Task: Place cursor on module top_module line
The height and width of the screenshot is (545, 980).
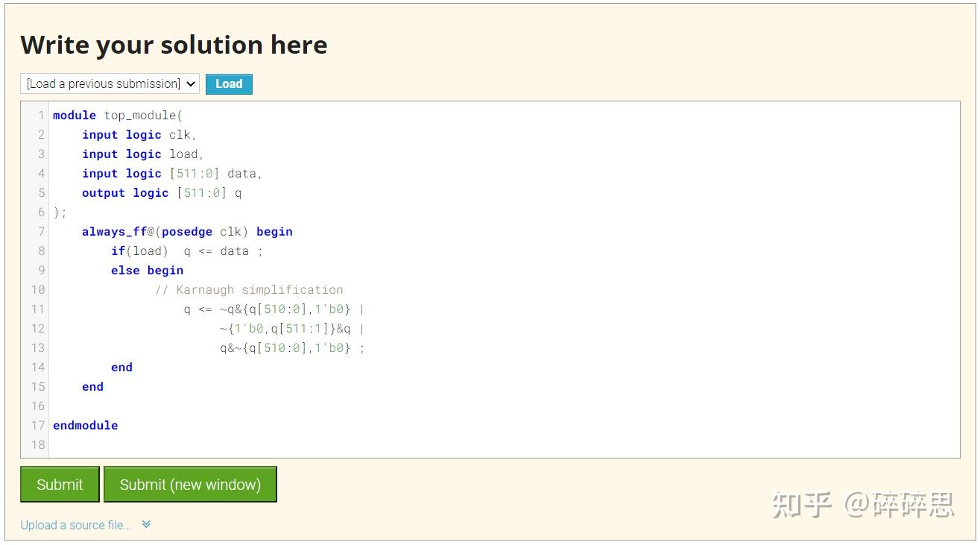Action: click(117, 115)
